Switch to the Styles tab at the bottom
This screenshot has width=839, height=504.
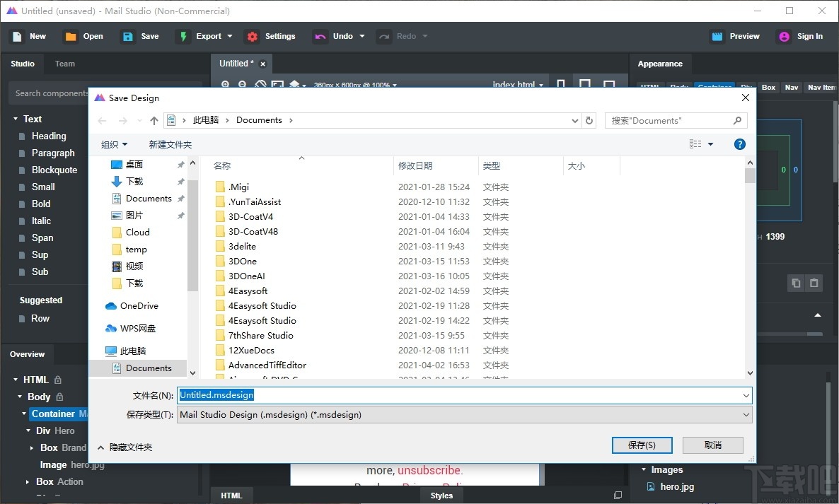[x=441, y=495]
